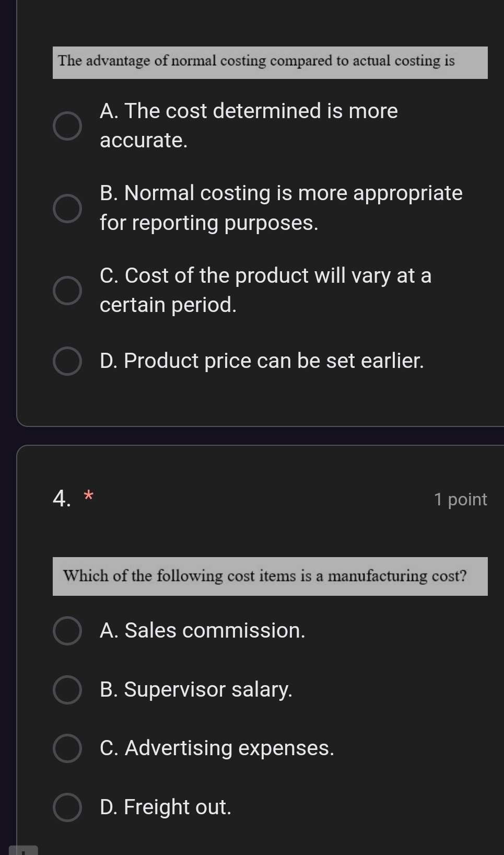Click the answer text 'D. Freight out.'
Image resolution: width=504 pixels, height=855 pixels.
pyautogui.click(x=165, y=807)
